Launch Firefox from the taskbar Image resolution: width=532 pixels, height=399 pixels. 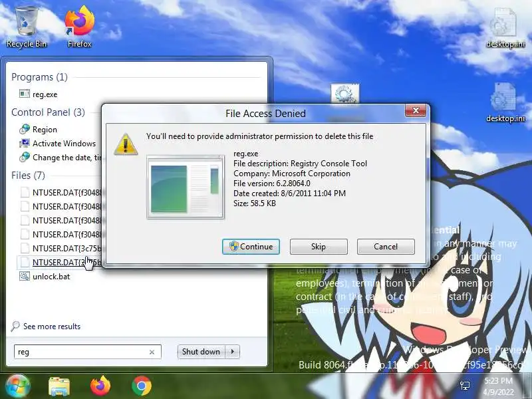(x=100, y=386)
